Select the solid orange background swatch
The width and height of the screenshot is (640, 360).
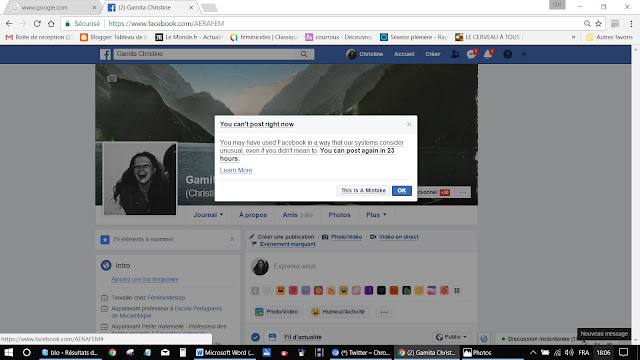[x=394, y=291]
